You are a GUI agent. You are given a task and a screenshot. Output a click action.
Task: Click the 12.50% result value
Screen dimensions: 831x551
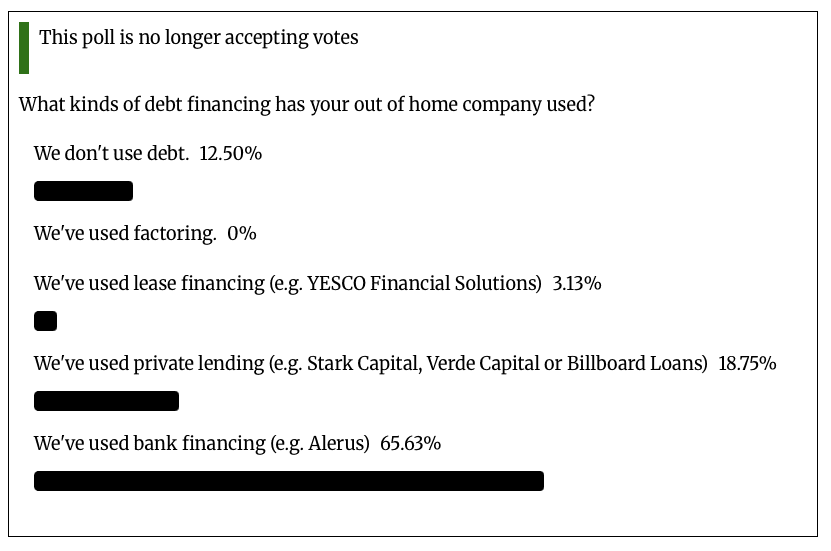pyautogui.click(x=231, y=154)
